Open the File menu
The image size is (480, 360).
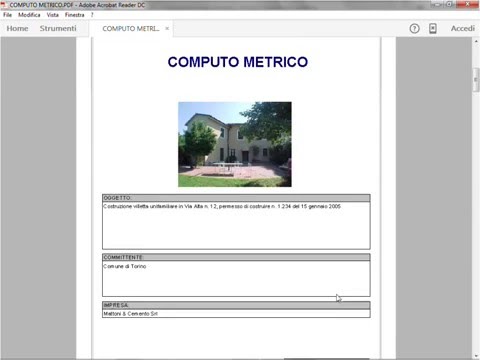tap(7, 15)
